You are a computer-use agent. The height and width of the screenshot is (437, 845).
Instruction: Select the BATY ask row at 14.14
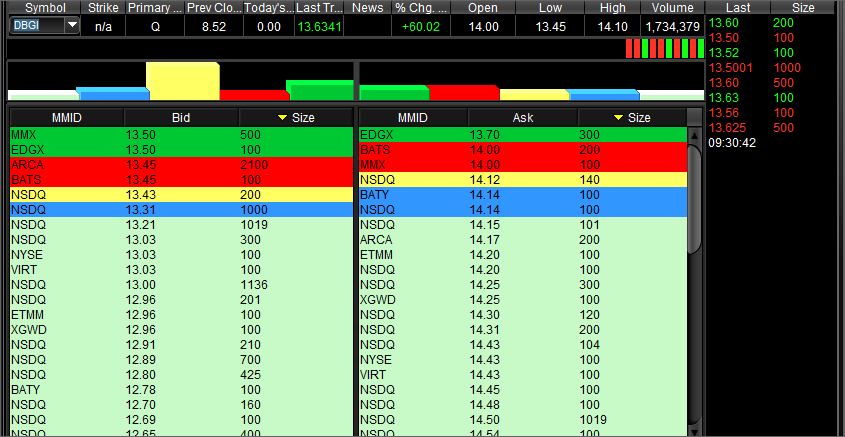[523, 195]
